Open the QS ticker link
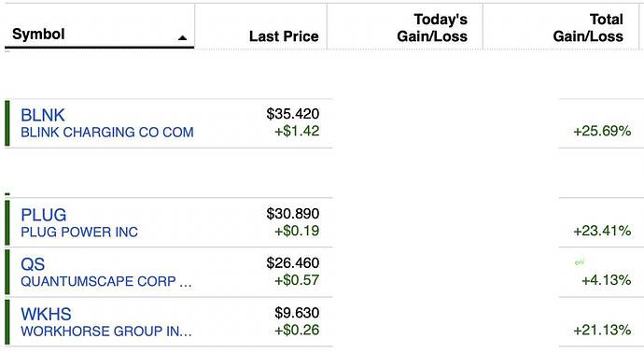Viewport: 644px width, 353px height. (33, 264)
